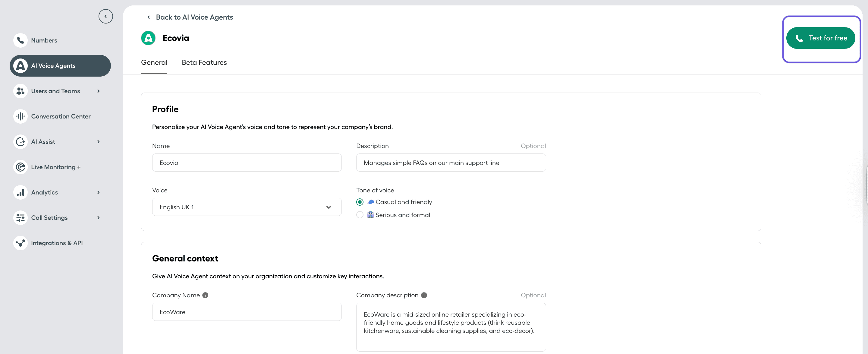Image resolution: width=868 pixels, height=354 pixels.
Task: Open the Conversation Center panel
Action: click(61, 116)
